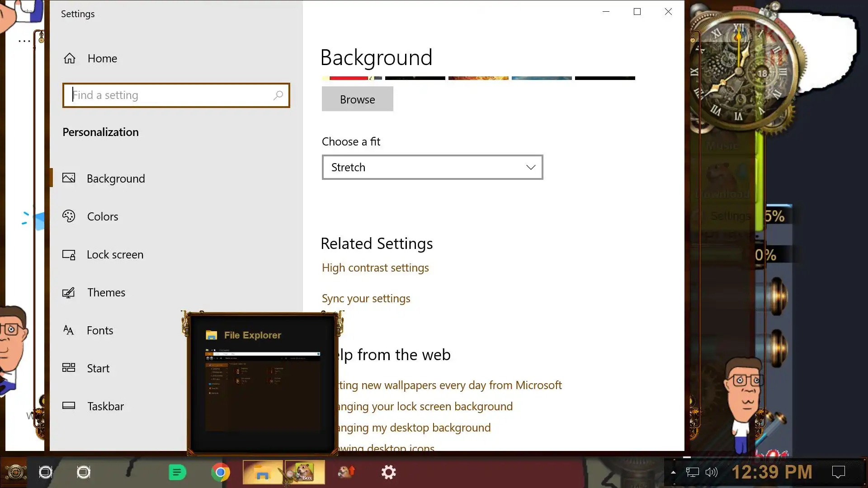868x488 pixels.
Task: Select Fonts in the sidebar
Action: (x=100, y=330)
